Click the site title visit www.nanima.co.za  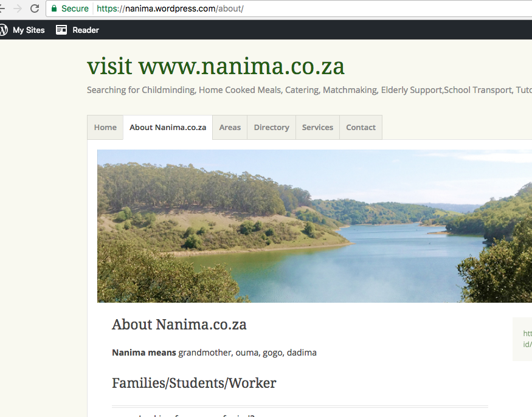tap(216, 66)
